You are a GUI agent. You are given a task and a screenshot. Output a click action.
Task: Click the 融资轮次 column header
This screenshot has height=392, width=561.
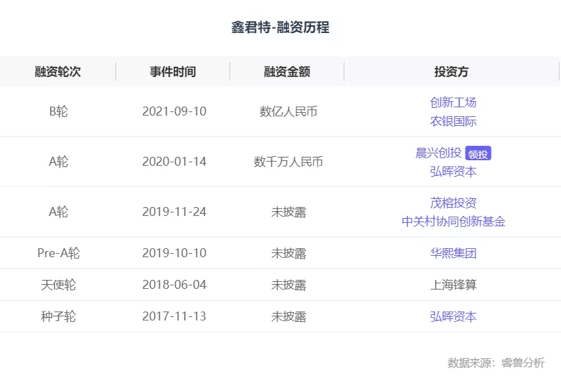(58, 72)
